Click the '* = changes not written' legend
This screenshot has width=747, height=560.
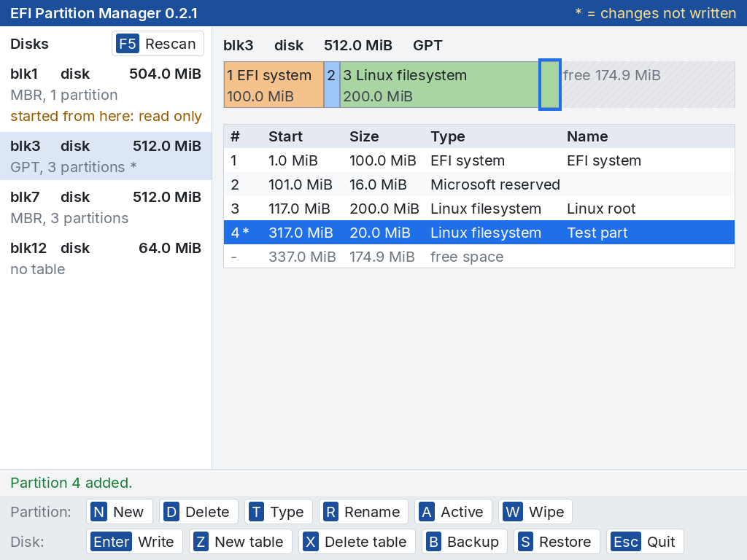(x=656, y=13)
